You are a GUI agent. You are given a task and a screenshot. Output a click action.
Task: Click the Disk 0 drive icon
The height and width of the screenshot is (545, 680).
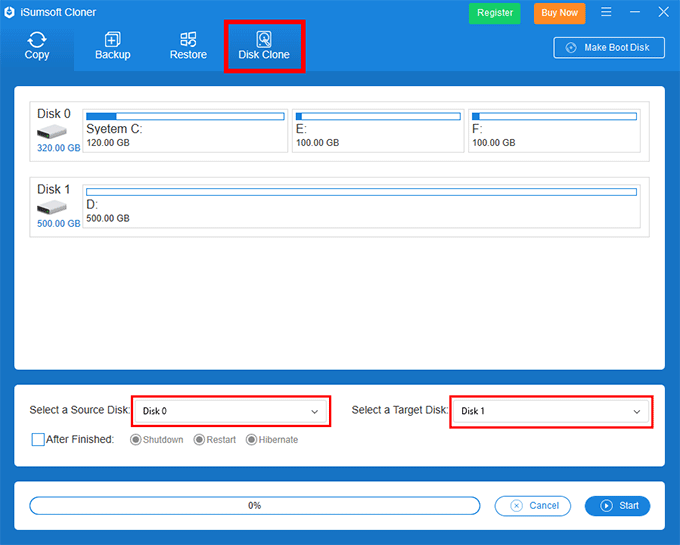point(52,131)
